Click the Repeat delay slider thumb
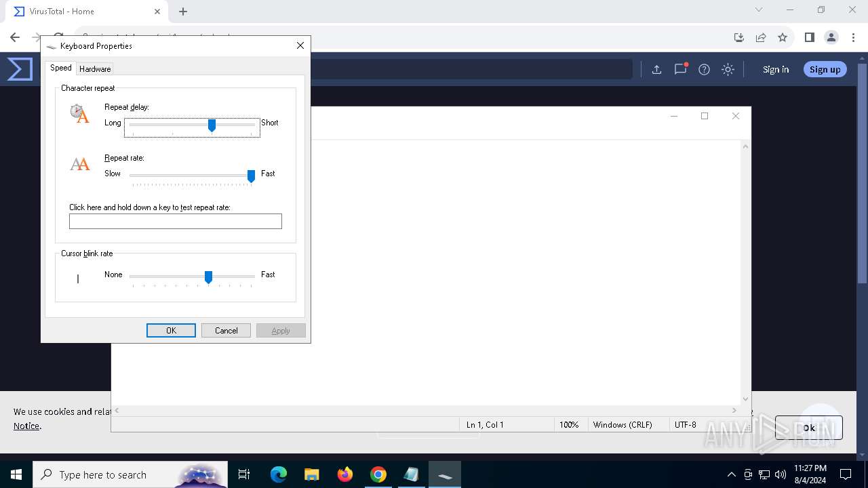Viewport: 868px width, 488px height. (212, 125)
